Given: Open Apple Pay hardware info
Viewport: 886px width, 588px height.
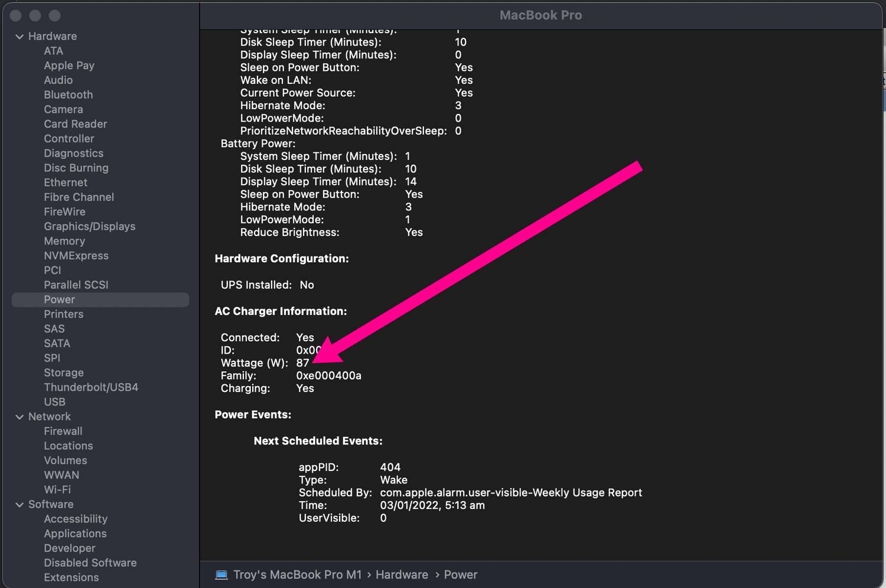Looking at the screenshot, I should [x=69, y=66].
